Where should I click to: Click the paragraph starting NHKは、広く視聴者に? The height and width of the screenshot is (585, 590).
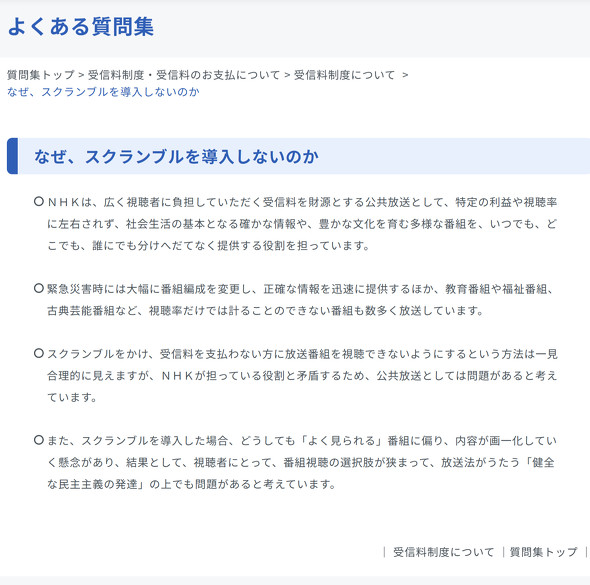click(302, 224)
